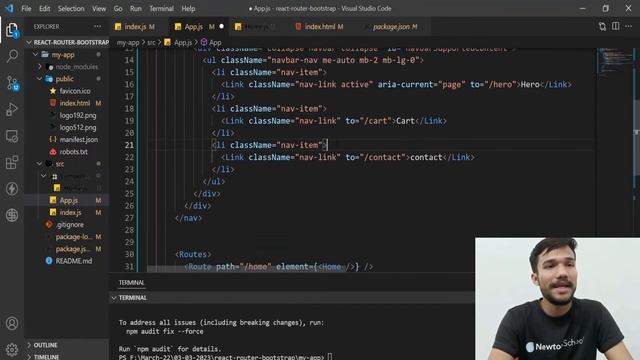Open the Help menu
The height and width of the screenshot is (360, 640).
(x=188, y=9)
